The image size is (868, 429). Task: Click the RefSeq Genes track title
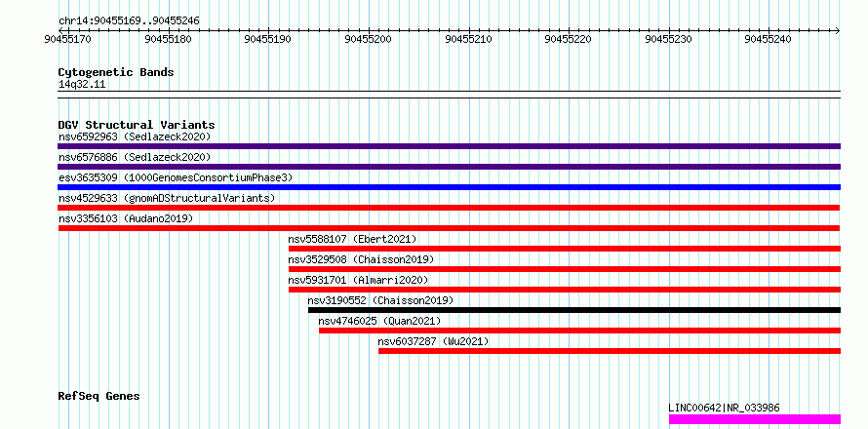point(99,397)
